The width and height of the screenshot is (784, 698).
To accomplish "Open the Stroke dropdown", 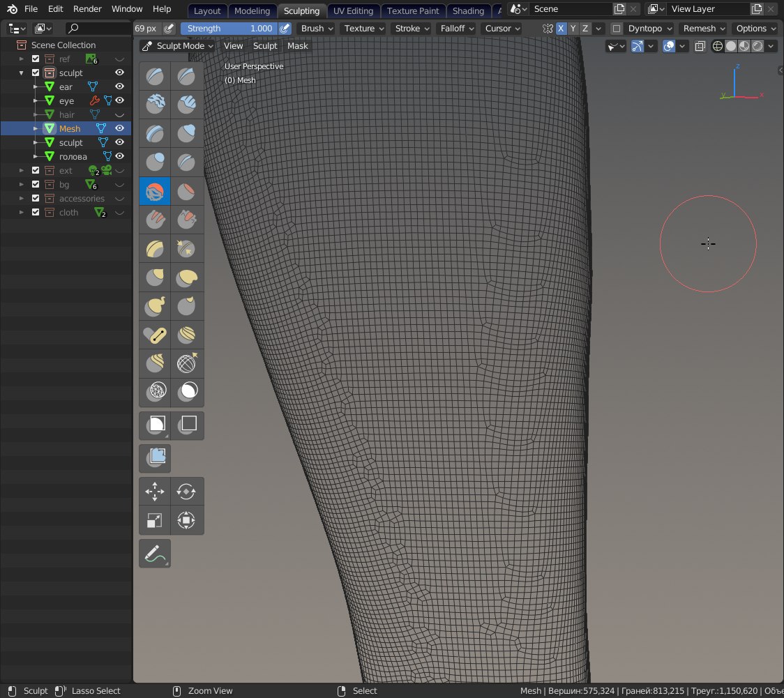I will 412,29.
